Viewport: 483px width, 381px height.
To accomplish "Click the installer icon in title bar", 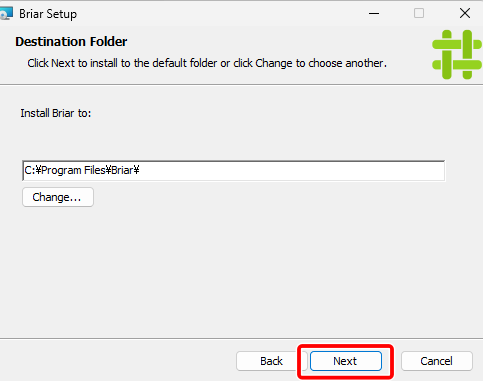I will tap(6, 14).
